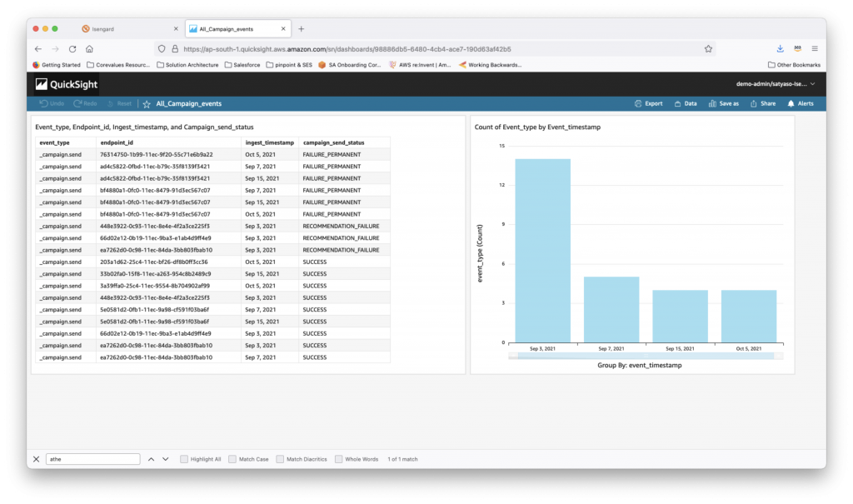Click the browser reload icon

[72, 49]
